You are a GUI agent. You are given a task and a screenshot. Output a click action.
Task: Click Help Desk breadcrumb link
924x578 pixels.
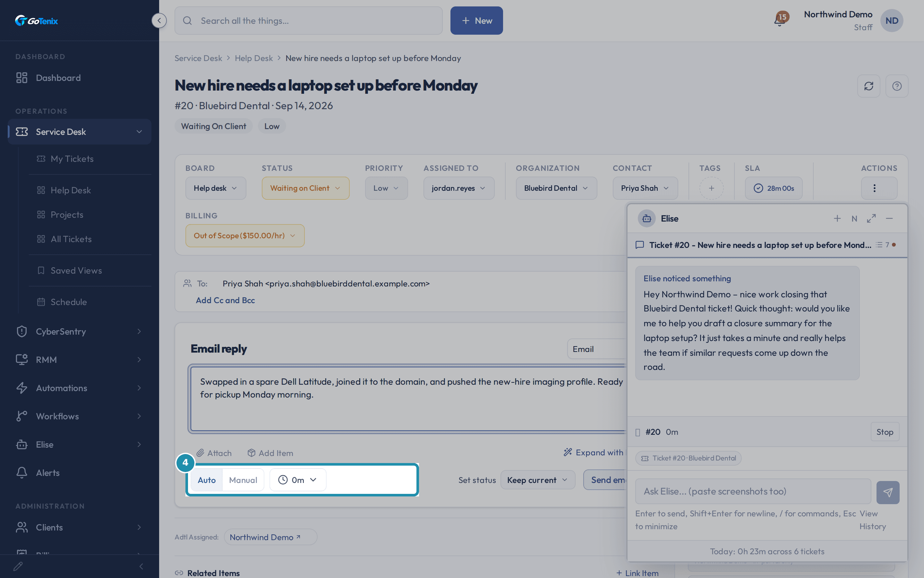tap(253, 58)
